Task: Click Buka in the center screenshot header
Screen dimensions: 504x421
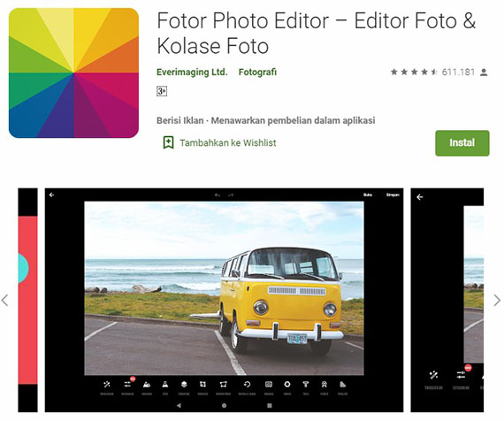Action: click(x=368, y=195)
